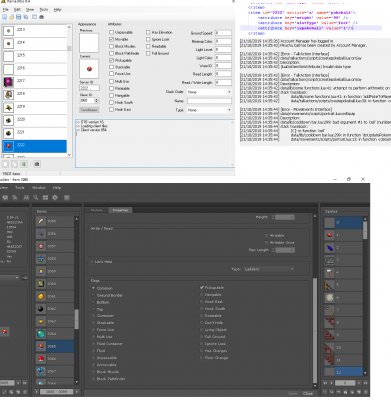Image resolution: width=391 pixels, height=400 pixels.
Task: Switch to Properties tab in Object Builder
Action: tap(120, 210)
